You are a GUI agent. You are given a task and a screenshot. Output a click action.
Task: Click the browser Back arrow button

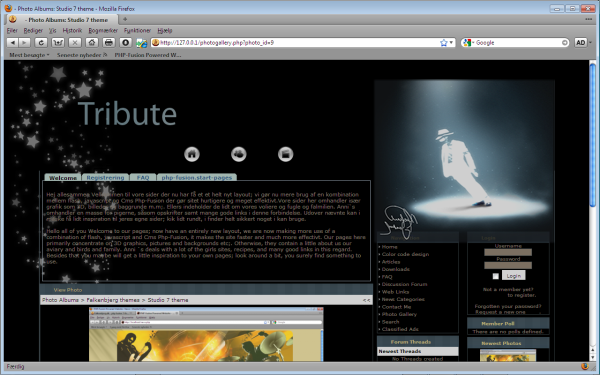[x=13, y=43]
